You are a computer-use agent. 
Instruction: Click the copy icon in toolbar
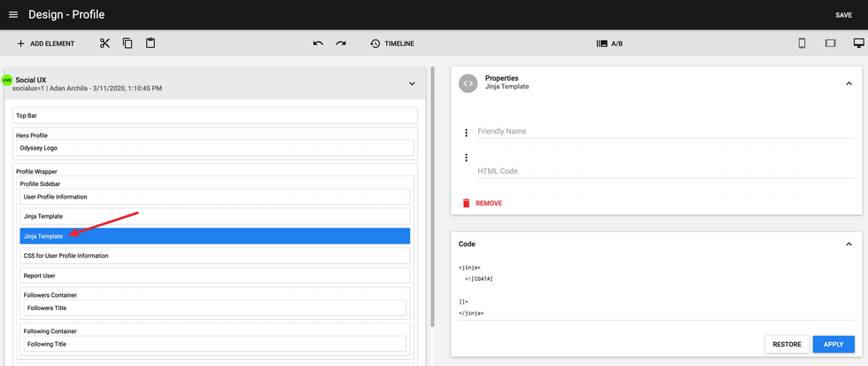coord(128,43)
